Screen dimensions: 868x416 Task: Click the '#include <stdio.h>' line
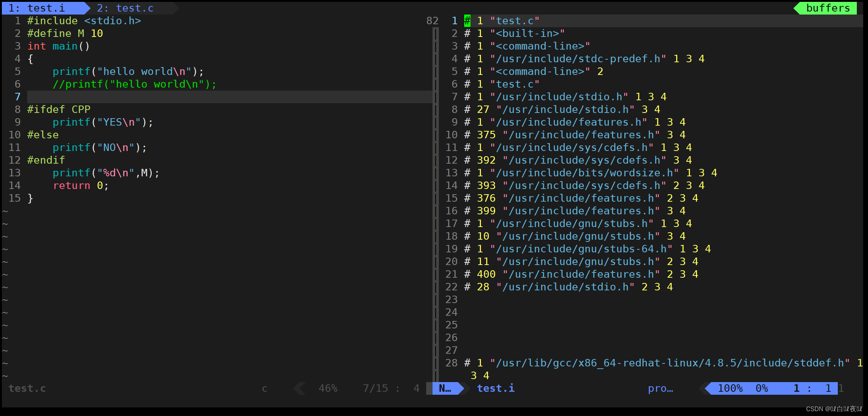[x=84, y=21]
